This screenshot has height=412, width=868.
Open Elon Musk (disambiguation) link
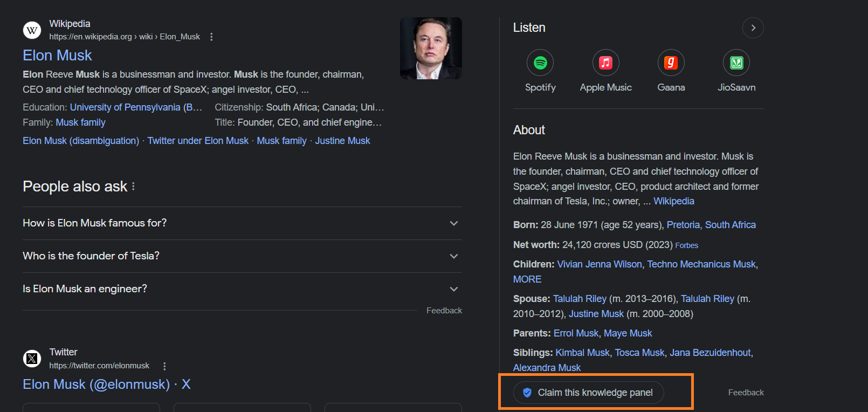coord(81,141)
